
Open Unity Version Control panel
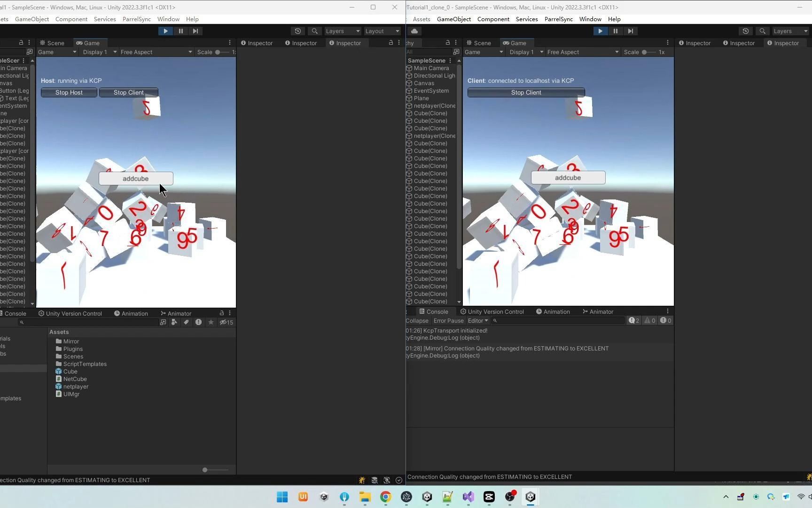tap(495, 311)
